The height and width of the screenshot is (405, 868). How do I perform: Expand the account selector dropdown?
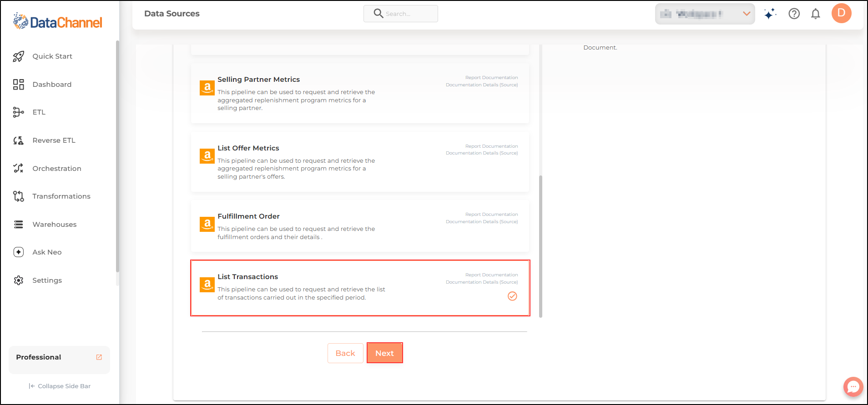pos(705,14)
